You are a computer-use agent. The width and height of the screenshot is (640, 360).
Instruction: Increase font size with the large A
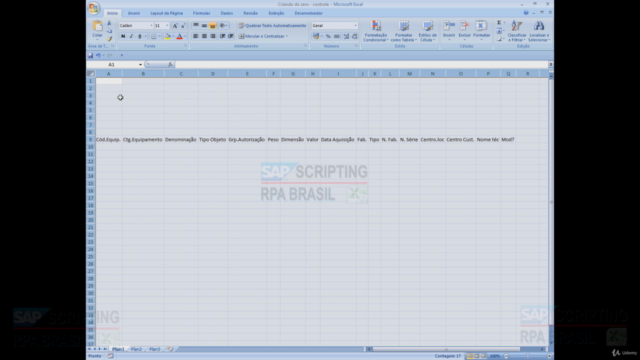(x=175, y=26)
